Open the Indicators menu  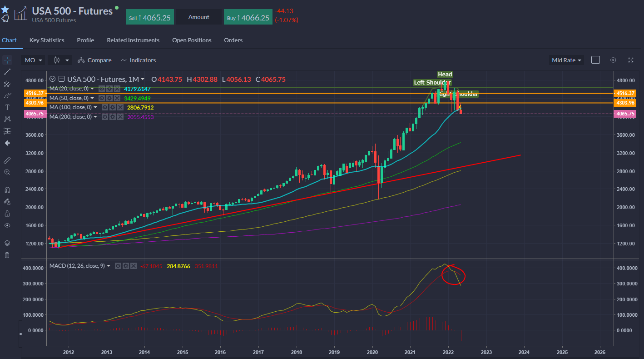138,60
